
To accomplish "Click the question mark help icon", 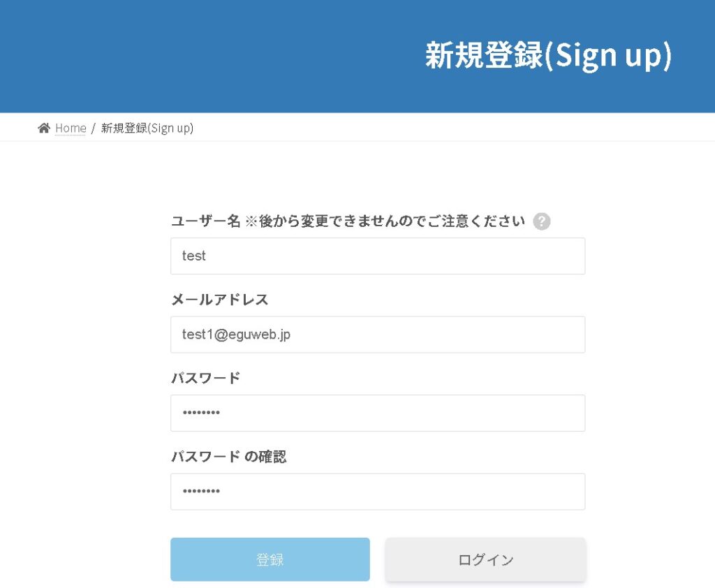I will tap(542, 222).
